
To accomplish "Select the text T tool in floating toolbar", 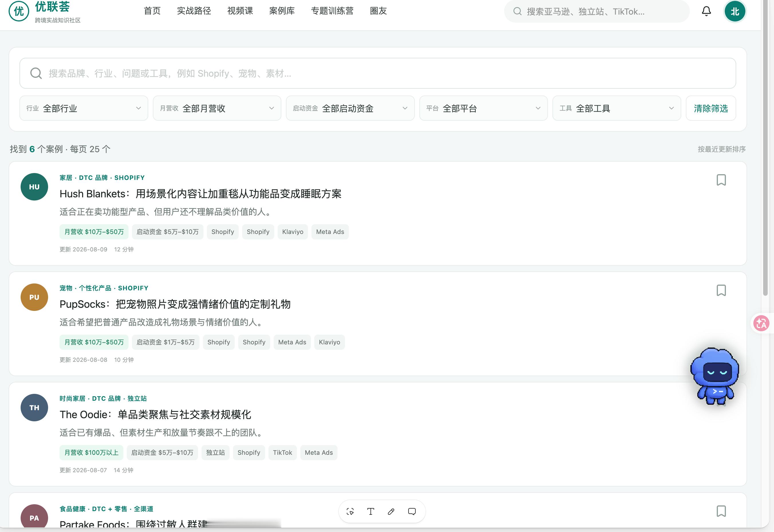I will click(x=371, y=511).
